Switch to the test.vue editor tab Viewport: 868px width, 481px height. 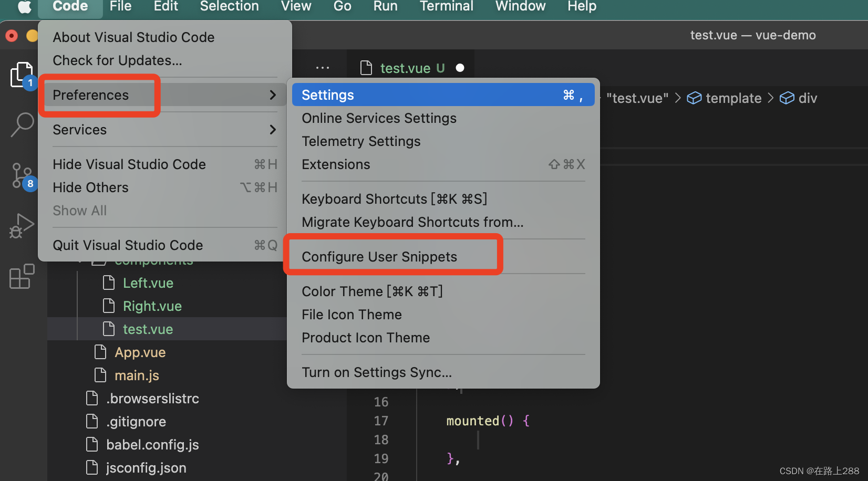(x=411, y=68)
